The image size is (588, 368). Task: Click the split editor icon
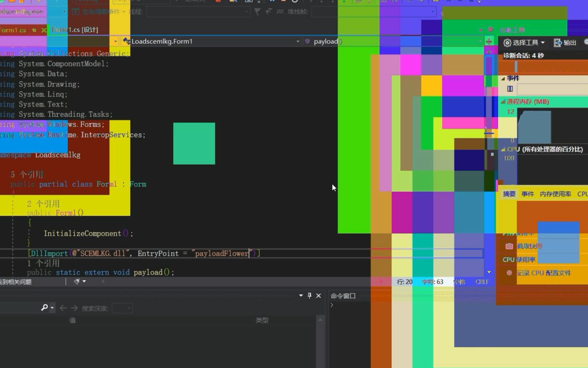coord(489,41)
